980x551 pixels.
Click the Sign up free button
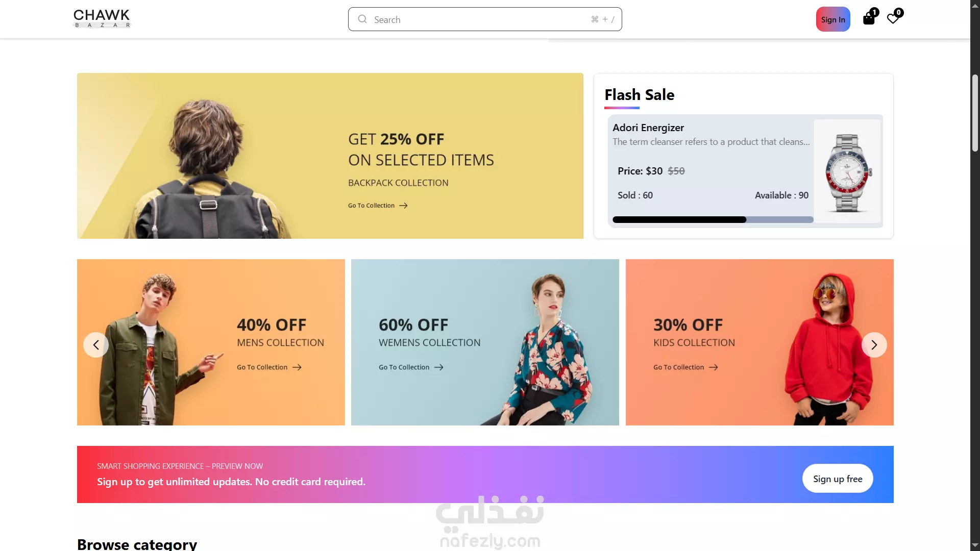click(x=838, y=479)
